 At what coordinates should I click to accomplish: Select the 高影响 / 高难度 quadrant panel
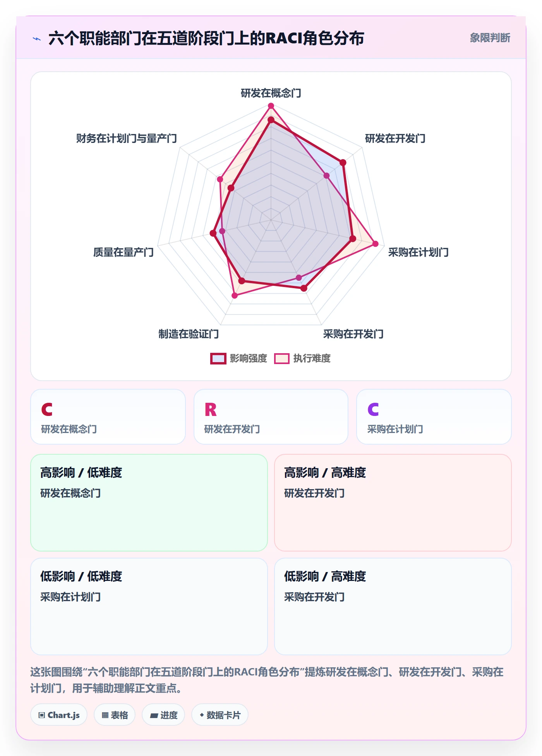click(393, 503)
